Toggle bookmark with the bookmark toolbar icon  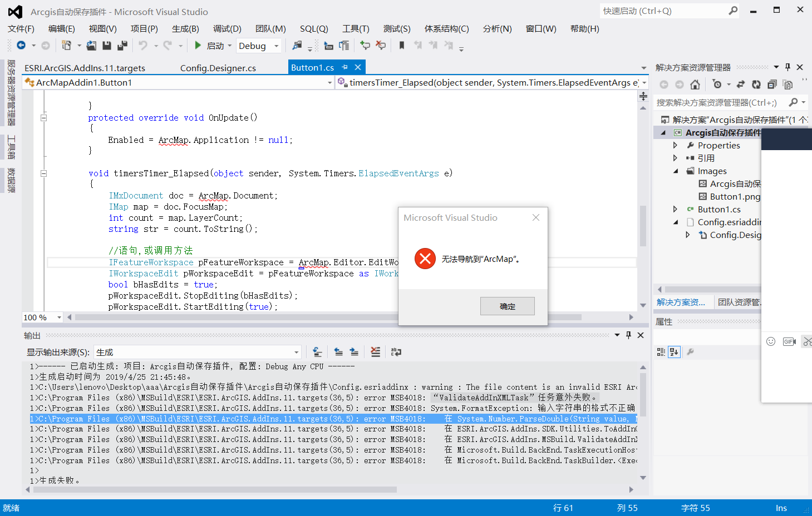pyautogui.click(x=401, y=46)
